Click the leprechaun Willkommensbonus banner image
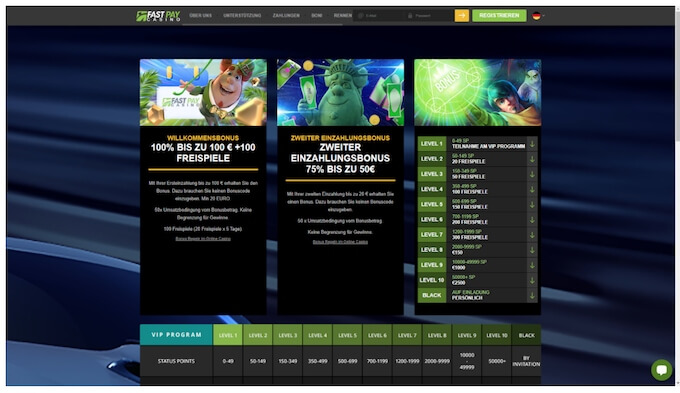Screen dimensions: 680x393 [x=203, y=92]
